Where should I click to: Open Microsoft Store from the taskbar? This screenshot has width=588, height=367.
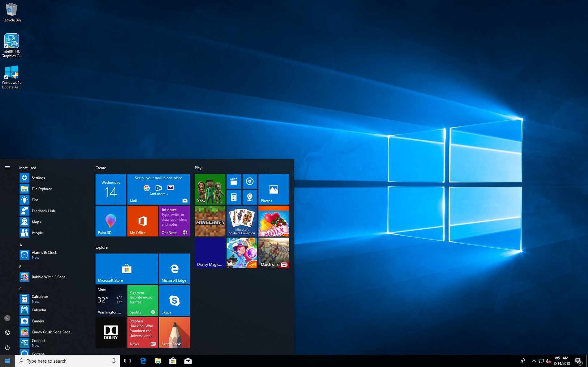pyautogui.click(x=173, y=361)
